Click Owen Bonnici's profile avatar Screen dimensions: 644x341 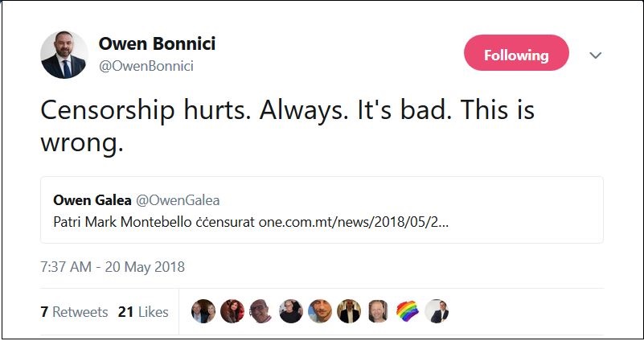pyautogui.click(x=64, y=55)
